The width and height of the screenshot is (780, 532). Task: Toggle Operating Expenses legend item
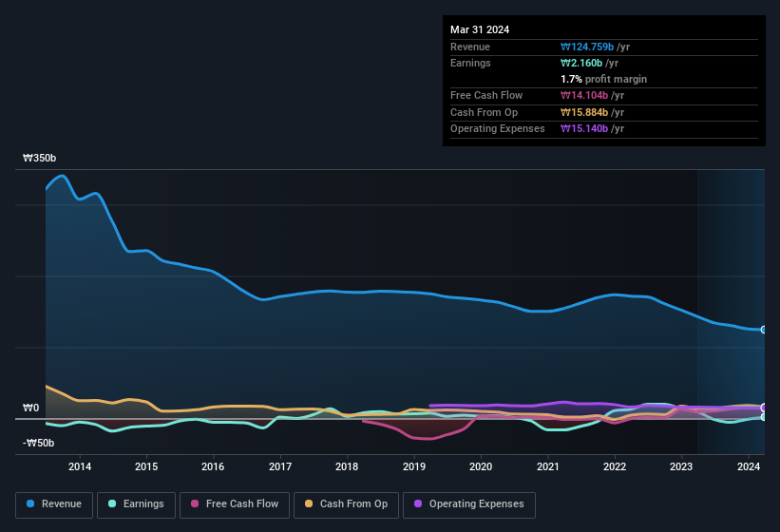click(x=469, y=504)
